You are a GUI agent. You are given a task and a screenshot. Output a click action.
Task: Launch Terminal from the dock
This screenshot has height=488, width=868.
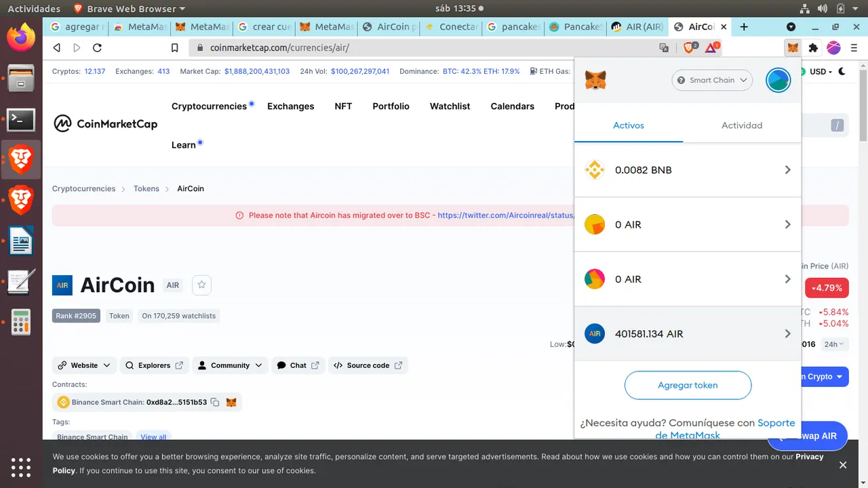click(x=21, y=120)
